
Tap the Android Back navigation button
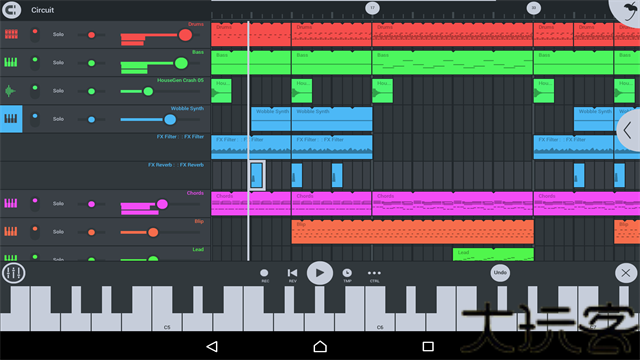tap(212, 347)
